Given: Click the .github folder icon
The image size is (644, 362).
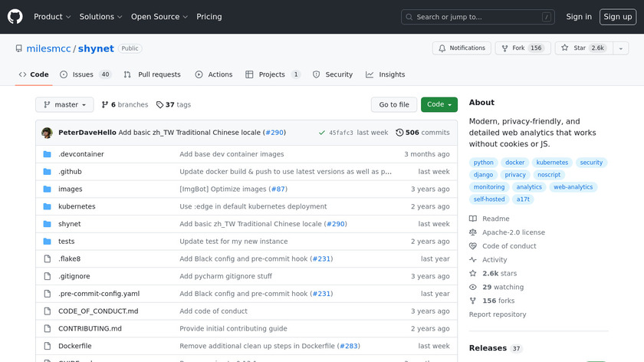Looking at the screenshot, I should pos(48,172).
